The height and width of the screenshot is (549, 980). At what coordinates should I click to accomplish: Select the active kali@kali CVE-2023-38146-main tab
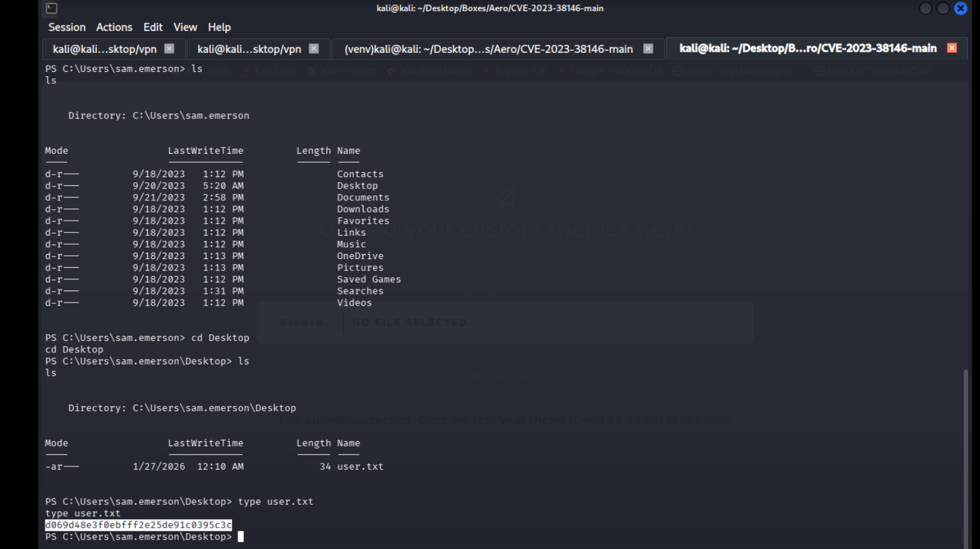pos(807,49)
